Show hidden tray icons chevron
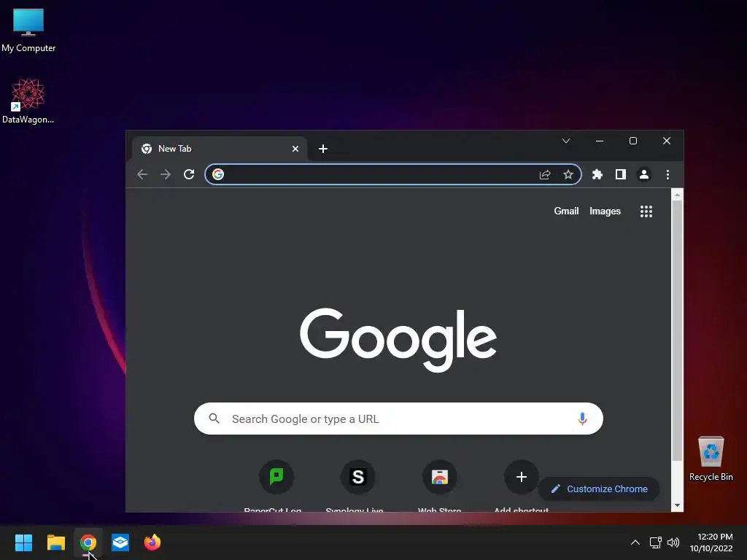 pyautogui.click(x=635, y=542)
